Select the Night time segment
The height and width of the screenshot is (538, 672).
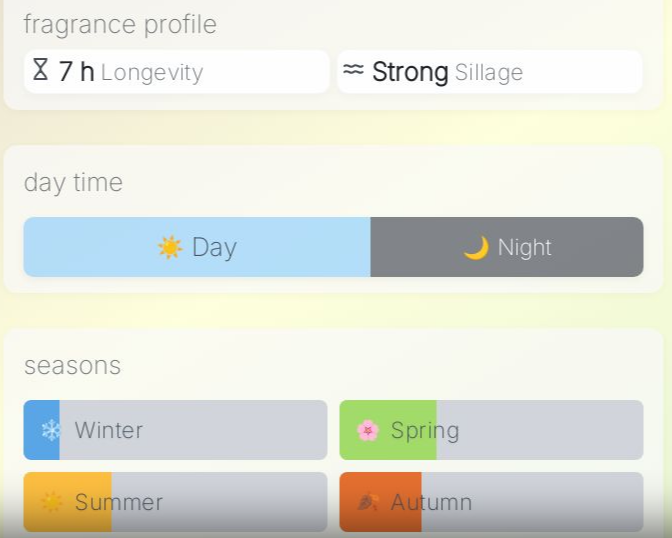click(x=507, y=247)
